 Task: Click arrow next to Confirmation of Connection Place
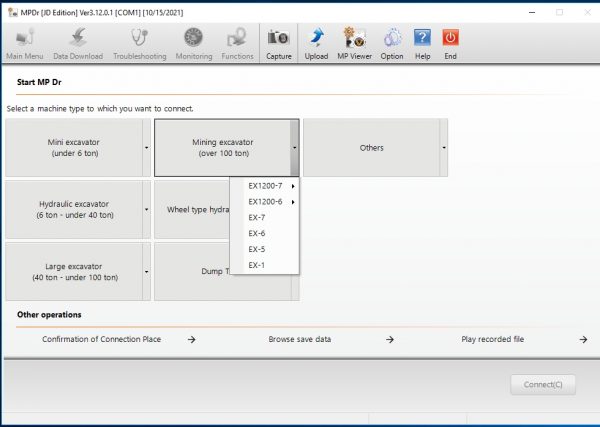point(192,339)
